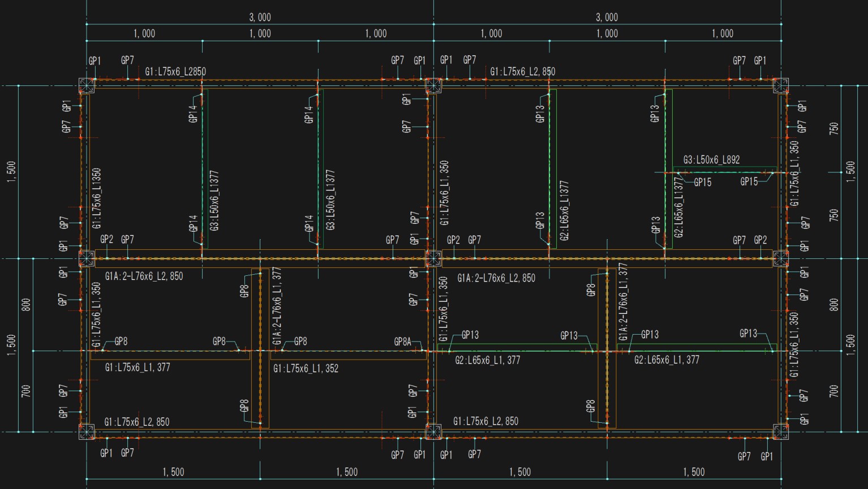Select the horizontal G1:L75x6_L1,377 label
The width and height of the screenshot is (868, 489).
click(137, 367)
